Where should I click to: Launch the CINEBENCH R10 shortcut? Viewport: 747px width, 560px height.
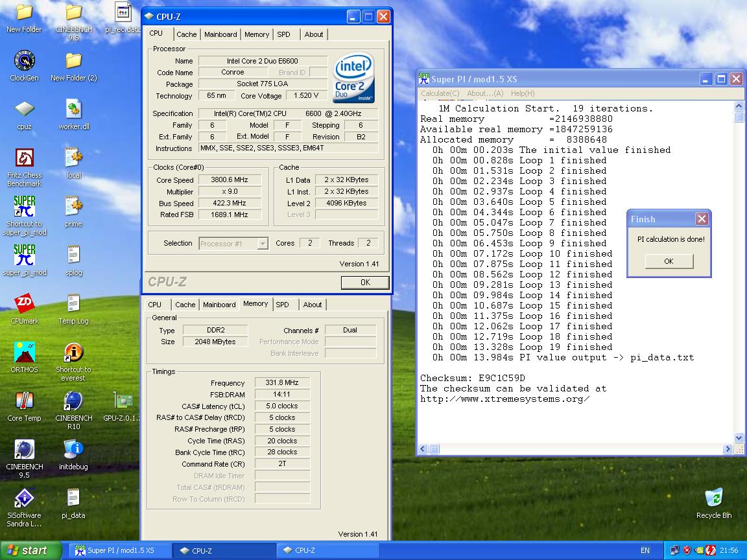(x=73, y=401)
